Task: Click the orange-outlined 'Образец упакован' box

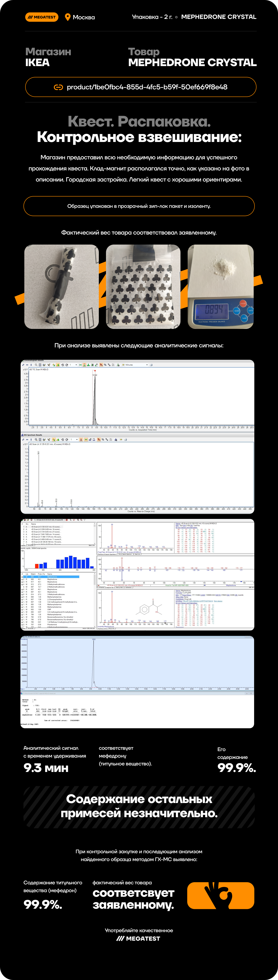Action: (139, 206)
